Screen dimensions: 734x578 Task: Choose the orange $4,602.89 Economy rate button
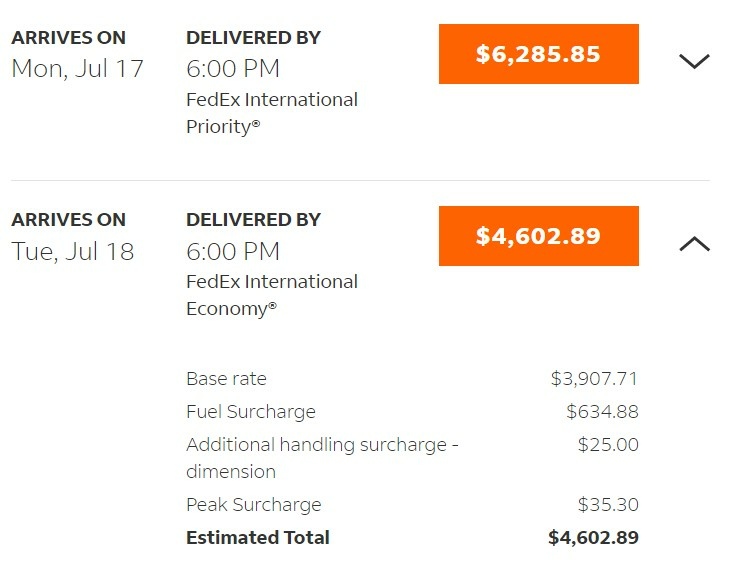(538, 236)
